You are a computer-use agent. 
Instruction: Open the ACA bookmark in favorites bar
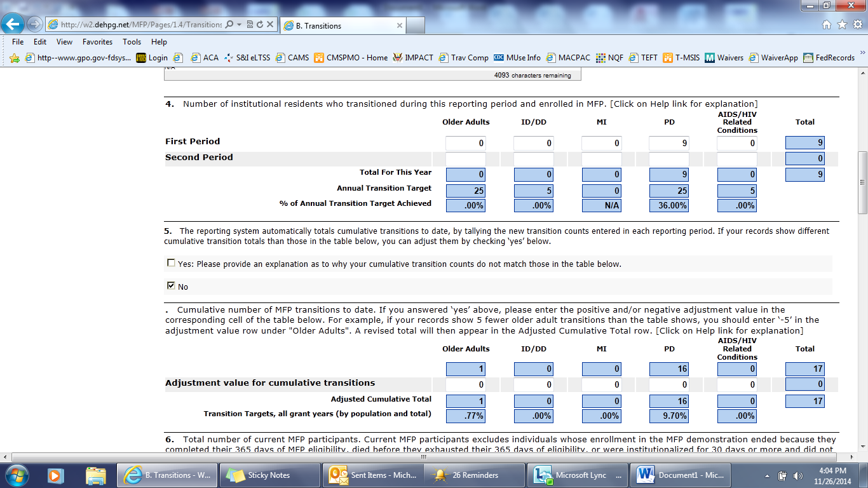(x=204, y=58)
